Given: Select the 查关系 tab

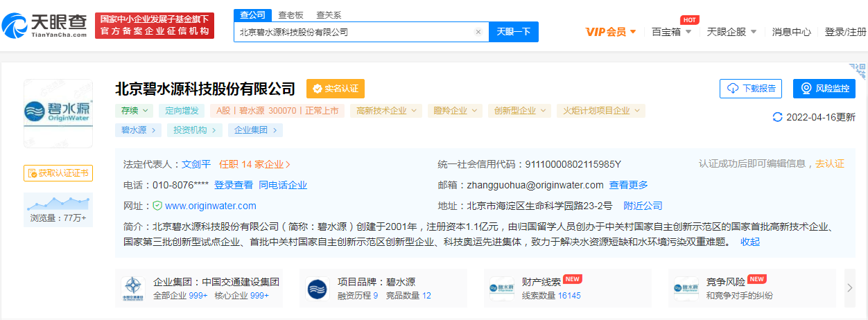Looking at the screenshot, I should [328, 15].
